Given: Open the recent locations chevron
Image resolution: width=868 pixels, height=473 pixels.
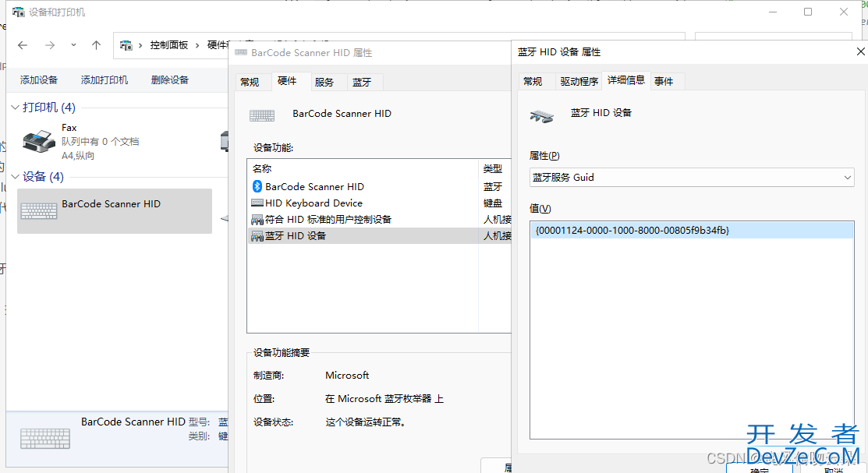Looking at the screenshot, I should (73, 45).
